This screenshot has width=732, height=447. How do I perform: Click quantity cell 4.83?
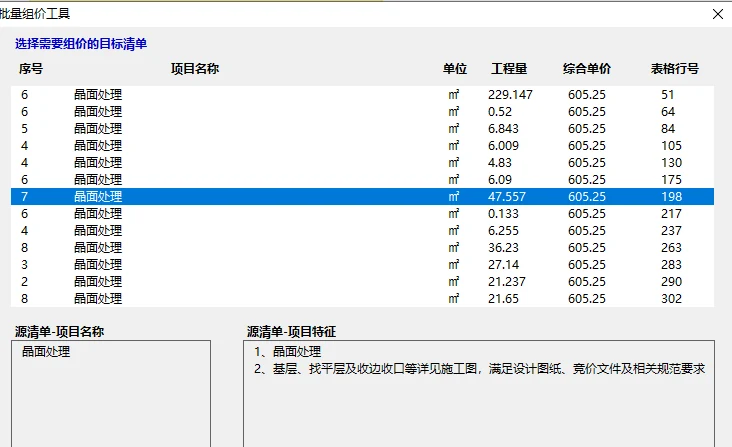click(500, 162)
